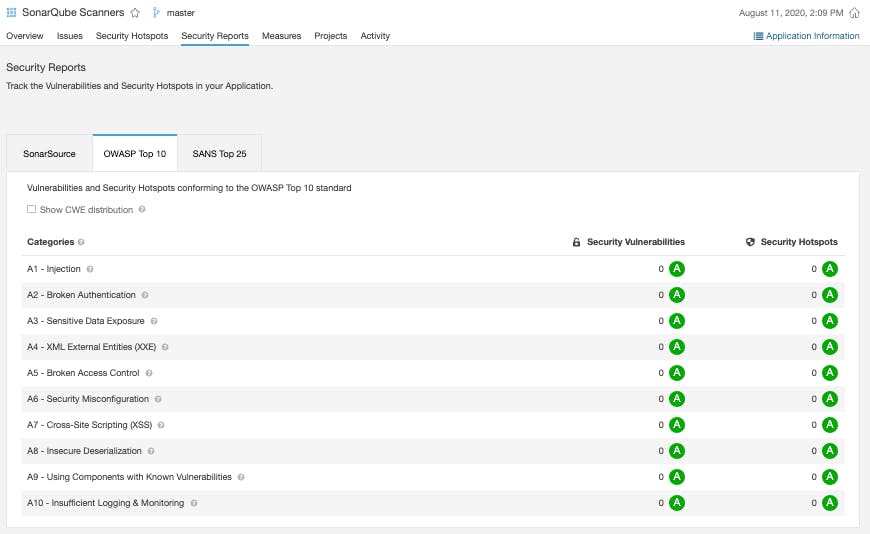
Task: Click the A3 - Sensitive Data Exposure label
Action: click(85, 321)
